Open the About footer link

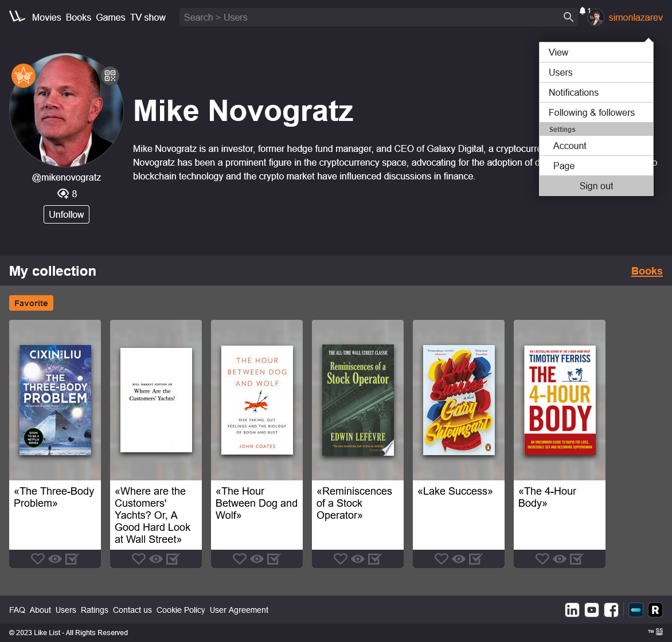tap(40, 610)
